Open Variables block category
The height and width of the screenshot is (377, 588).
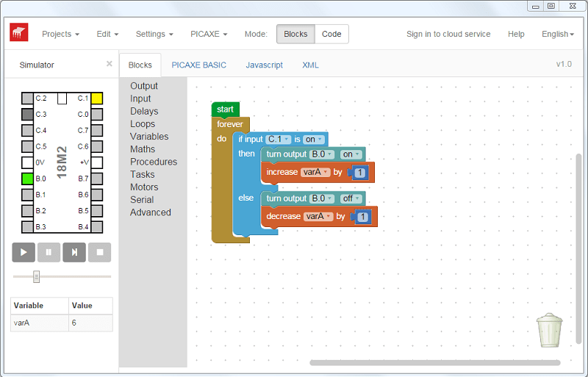click(x=149, y=137)
